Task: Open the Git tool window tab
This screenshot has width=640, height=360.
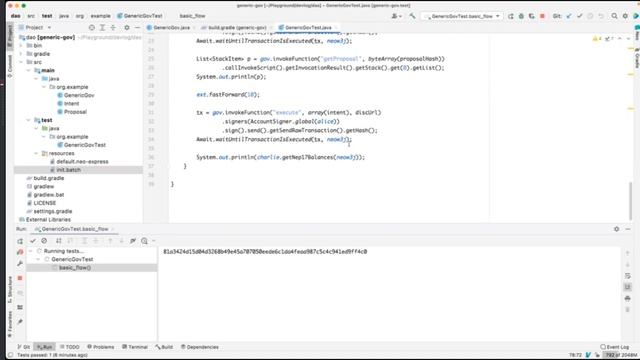Action: (x=24, y=347)
